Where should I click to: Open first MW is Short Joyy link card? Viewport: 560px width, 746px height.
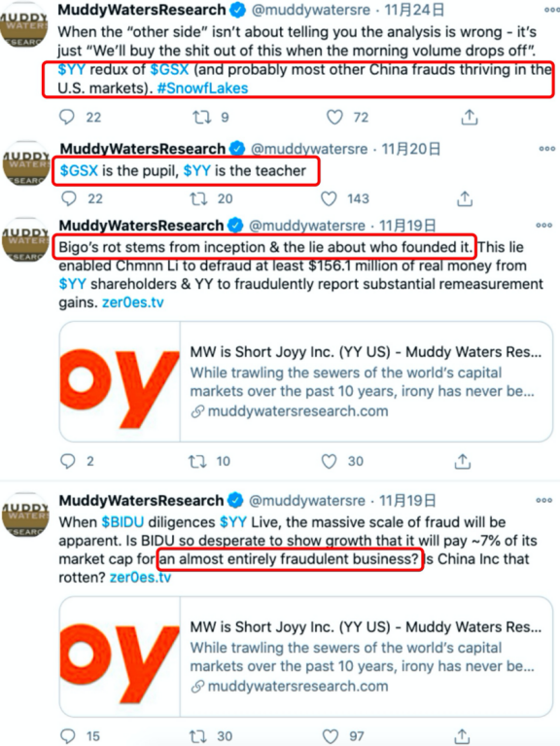pyautogui.click(x=305, y=381)
